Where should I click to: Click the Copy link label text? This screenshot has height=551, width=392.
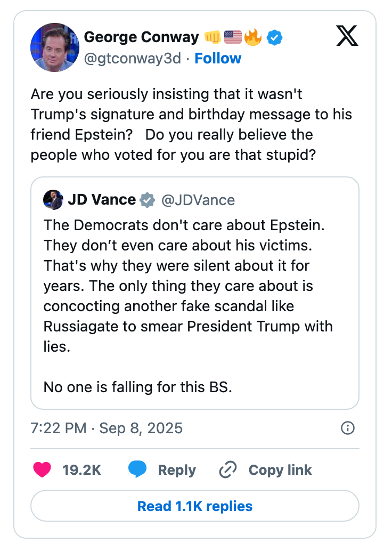point(280,470)
